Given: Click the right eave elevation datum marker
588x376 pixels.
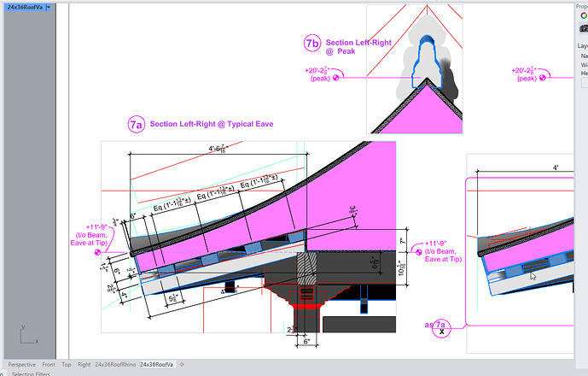Looking at the screenshot, I should coord(419,252).
